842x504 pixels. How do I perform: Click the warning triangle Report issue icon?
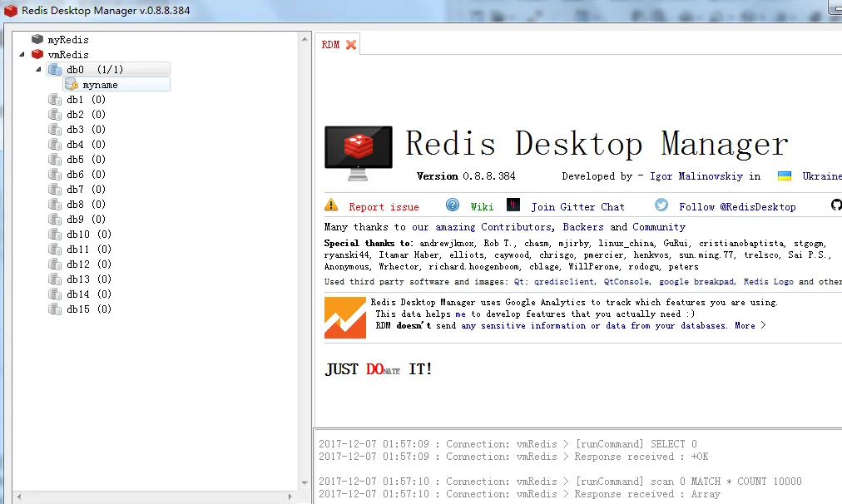[x=331, y=205]
